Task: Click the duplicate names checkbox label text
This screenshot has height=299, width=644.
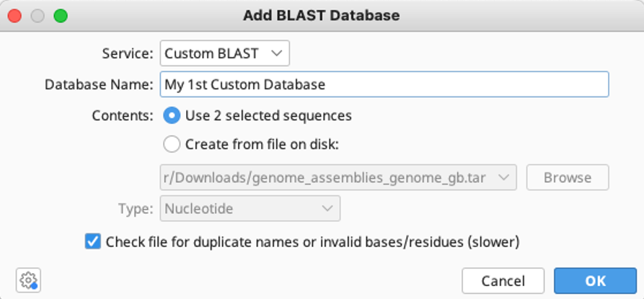Action: 312,242
